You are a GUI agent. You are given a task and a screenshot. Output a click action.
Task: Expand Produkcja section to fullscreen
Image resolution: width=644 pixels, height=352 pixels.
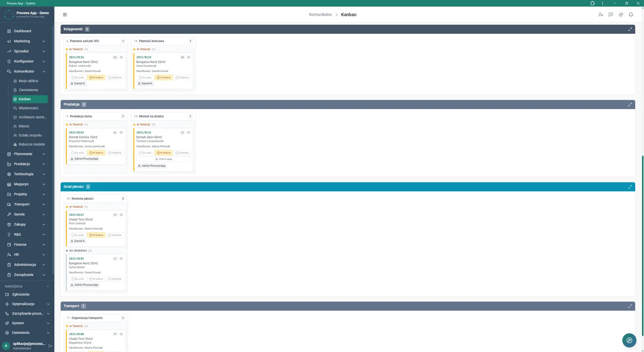pyautogui.click(x=630, y=104)
